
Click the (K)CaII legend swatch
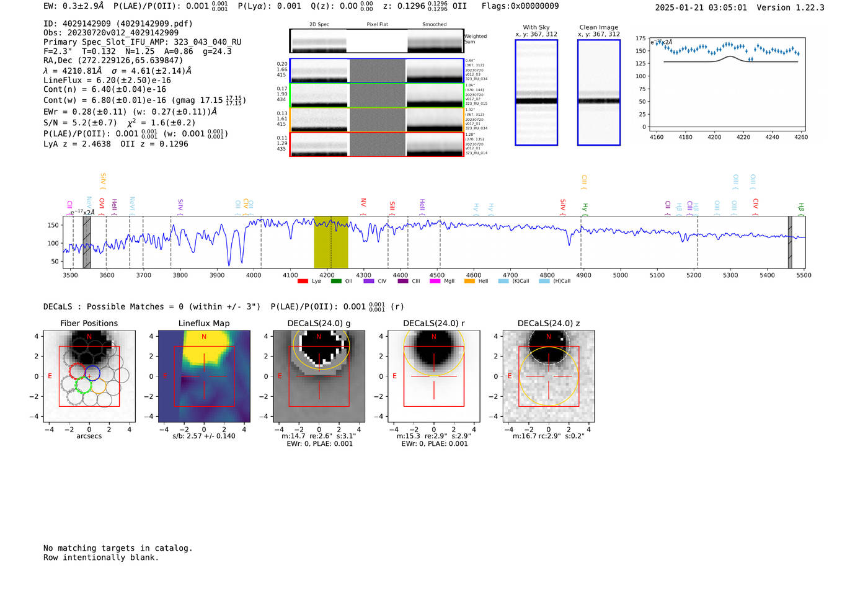coord(503,281)
